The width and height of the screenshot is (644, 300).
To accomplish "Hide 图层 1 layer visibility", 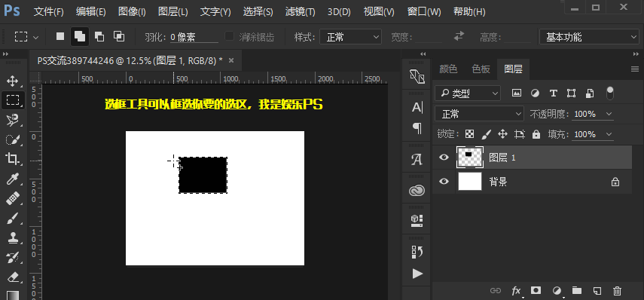I will 444,157.
